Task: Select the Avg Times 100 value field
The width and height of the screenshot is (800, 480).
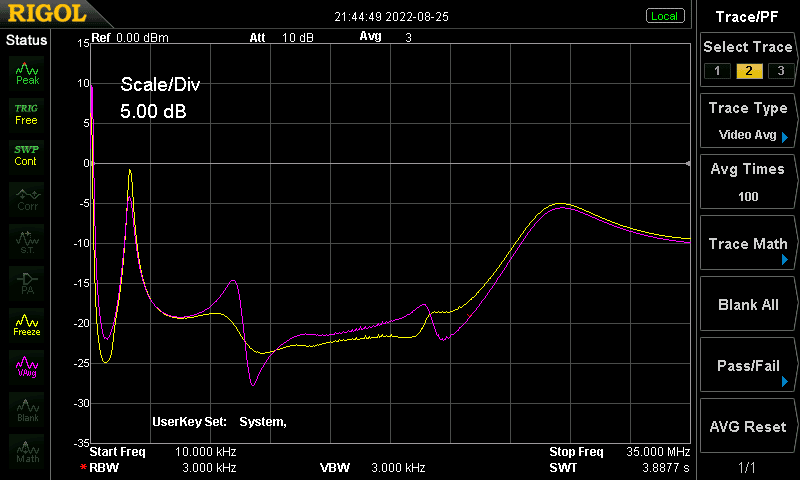Action: (x=747, y=182)
